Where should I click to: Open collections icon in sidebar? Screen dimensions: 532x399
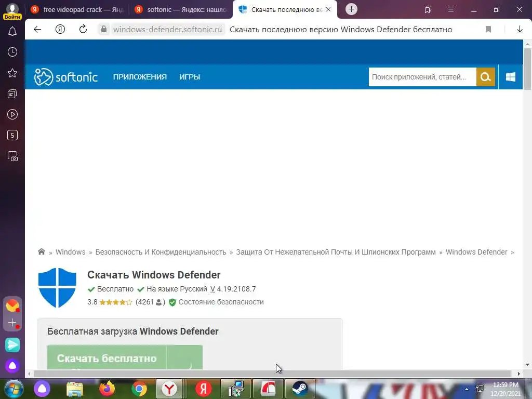(x=12, y=94)
